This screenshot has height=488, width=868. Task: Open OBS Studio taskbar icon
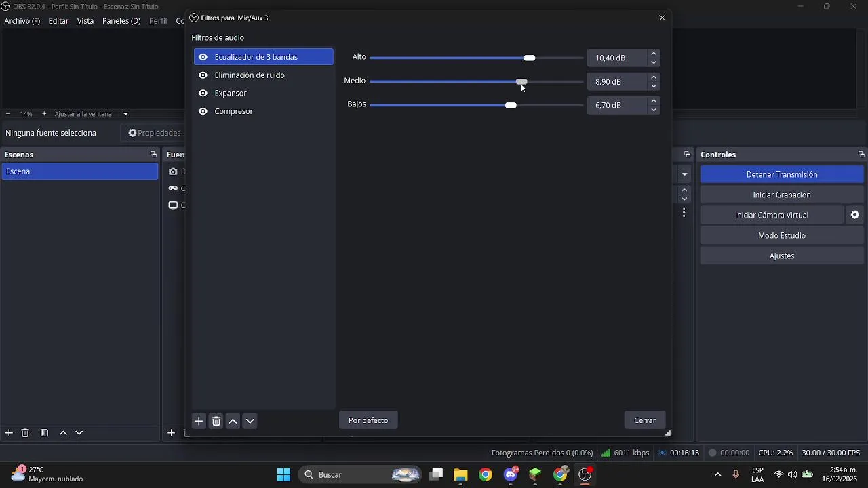coord(585,474)
